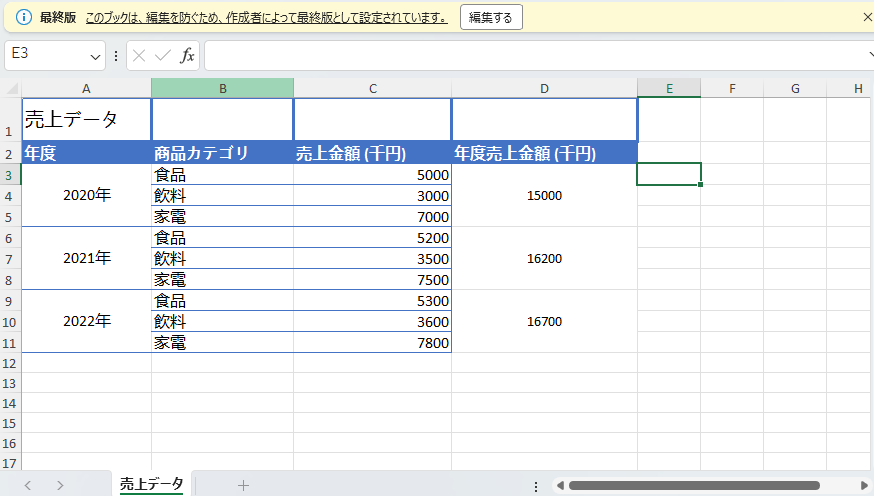This screenshot has width=874, height=496.
Task: Click the horizontal scrollbar right arrow
Action: click(x=865, y=485)
